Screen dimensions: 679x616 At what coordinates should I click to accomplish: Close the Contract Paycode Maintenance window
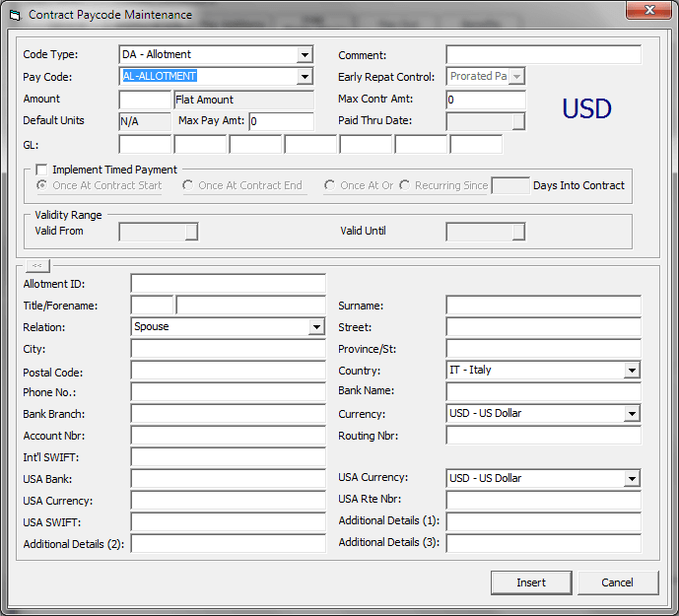[x=648, y=10]
